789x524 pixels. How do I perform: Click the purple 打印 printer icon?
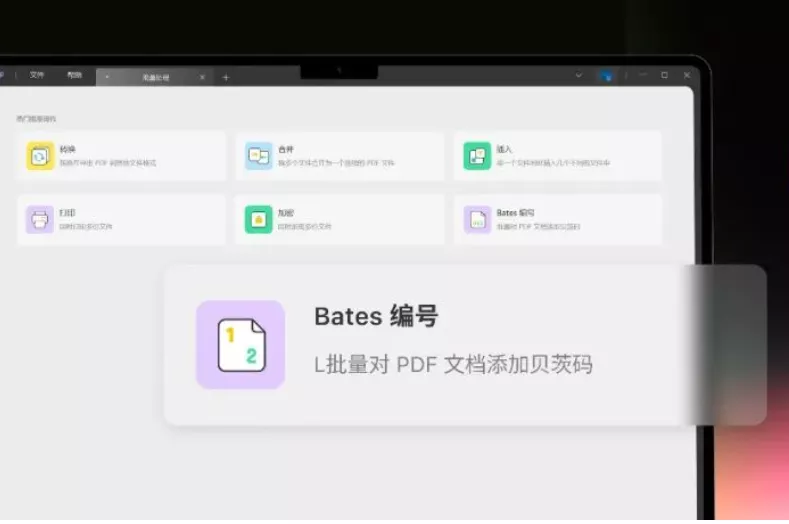click(x=40, y=219)
